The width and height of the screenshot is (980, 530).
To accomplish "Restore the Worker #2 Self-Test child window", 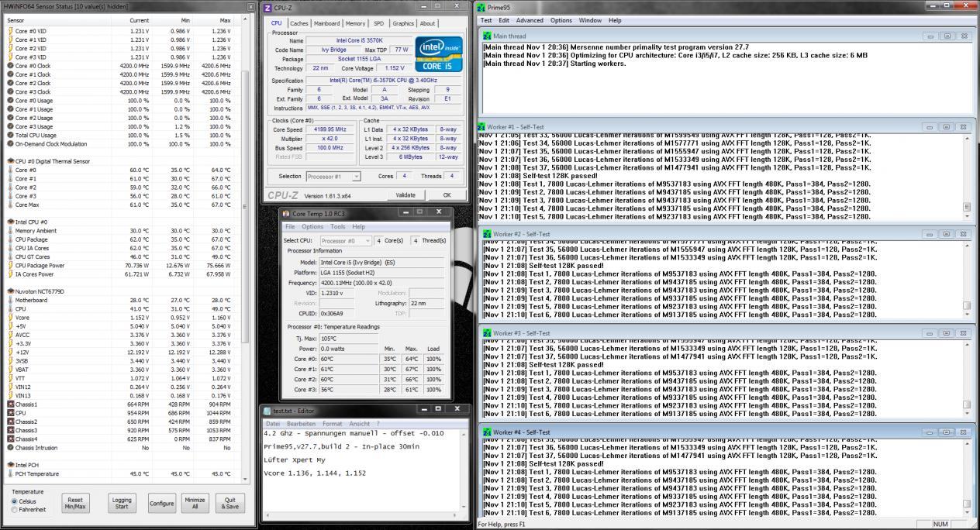I will tap(947, 234).
